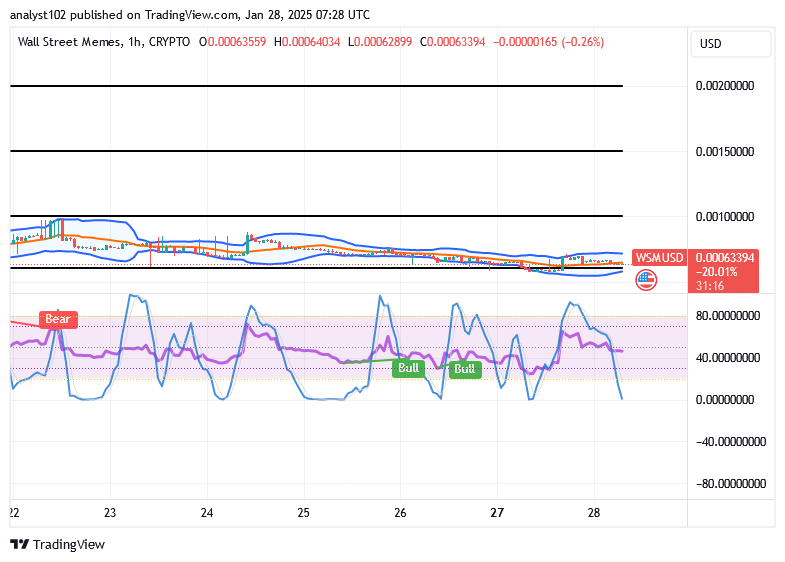Click the US flag session icon
785x562 pixels.
646,280
